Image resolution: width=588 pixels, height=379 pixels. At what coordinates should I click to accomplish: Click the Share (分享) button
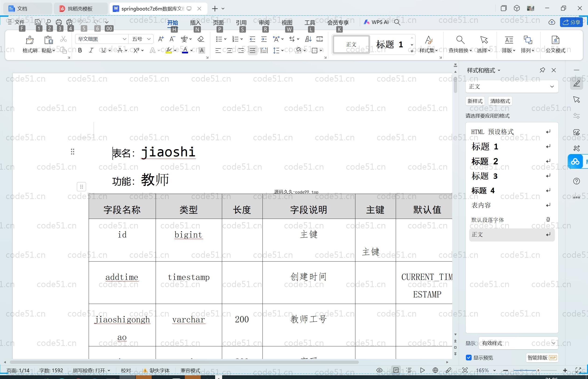click(571, 22)
